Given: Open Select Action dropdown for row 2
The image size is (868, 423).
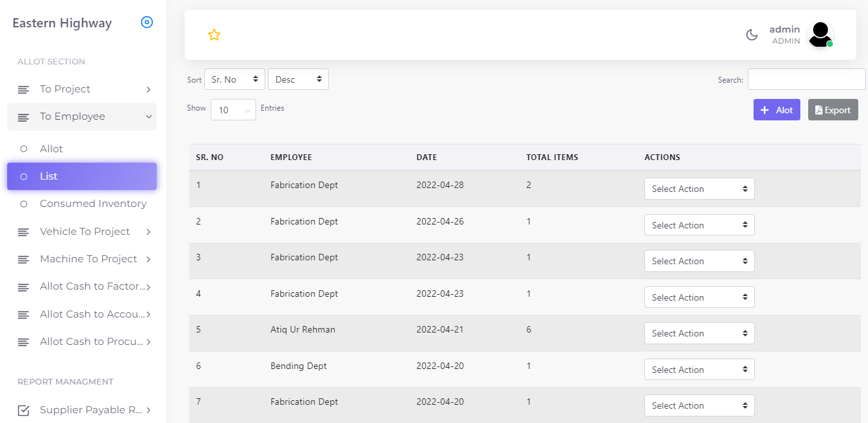Looking at the screenshot, I should coord(700,225).
